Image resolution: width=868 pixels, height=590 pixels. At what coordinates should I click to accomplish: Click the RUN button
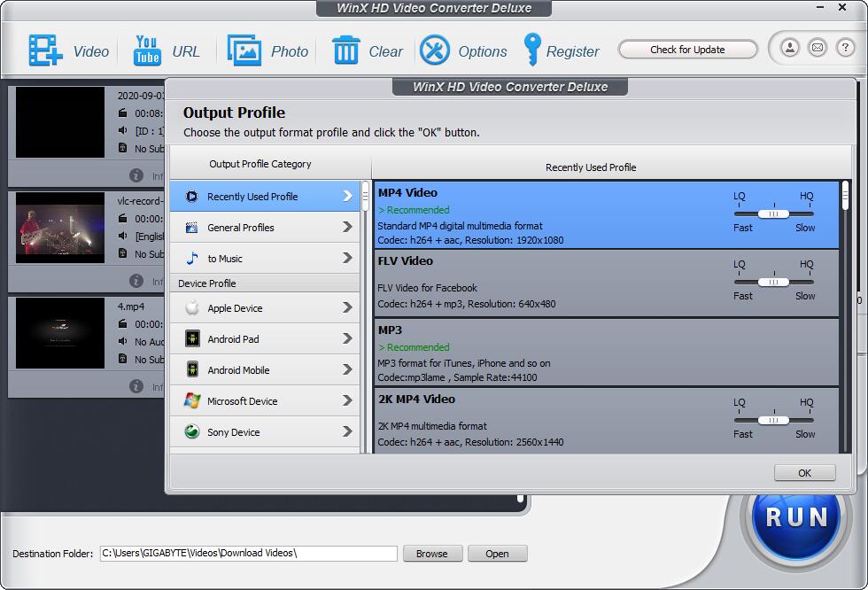tap(796, 517)
